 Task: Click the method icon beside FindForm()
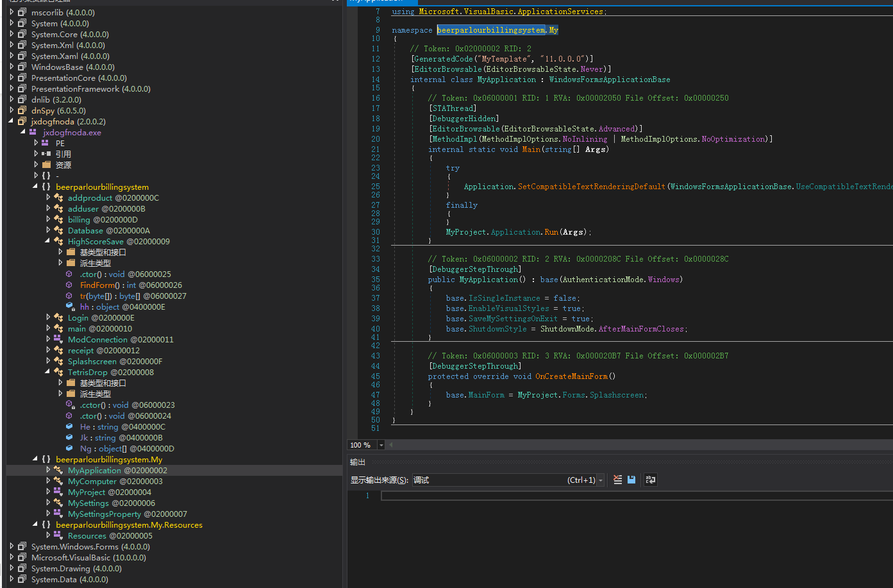[69, 285]
